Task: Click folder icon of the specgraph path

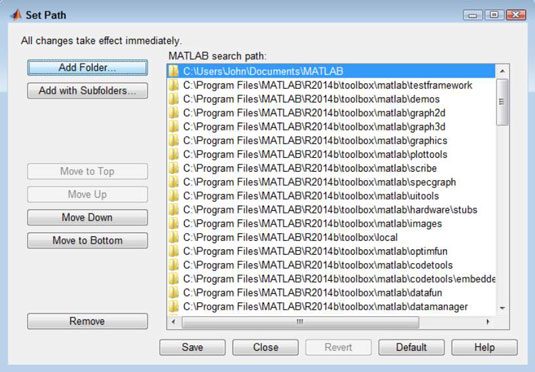Action: point(174,182)
